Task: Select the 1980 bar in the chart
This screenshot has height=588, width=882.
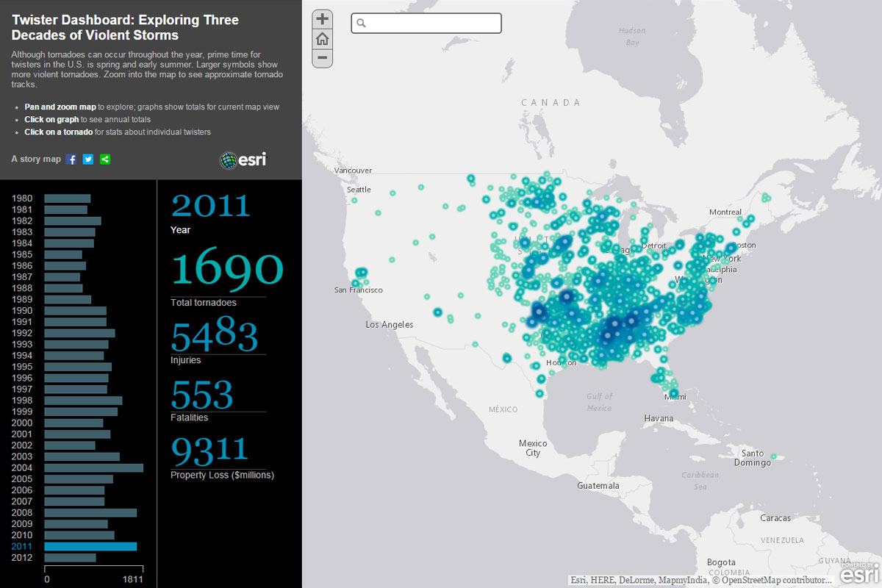Action: click(x=67, y=198)
